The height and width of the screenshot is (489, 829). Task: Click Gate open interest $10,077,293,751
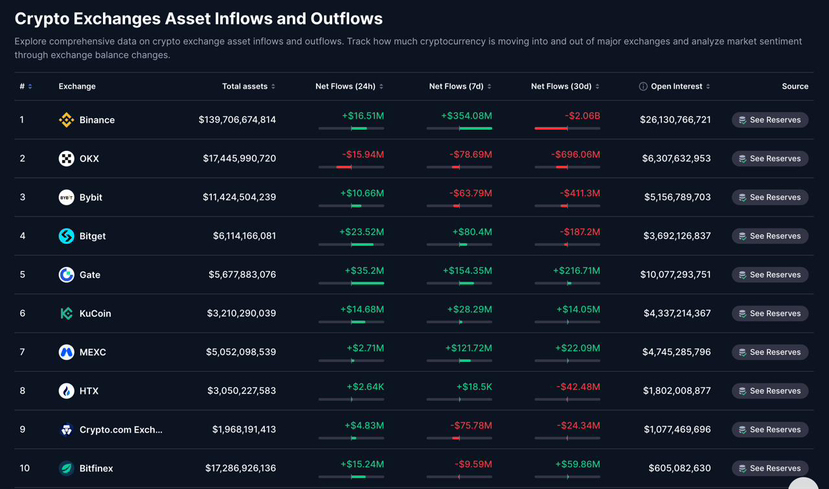[x=675, y=274]
